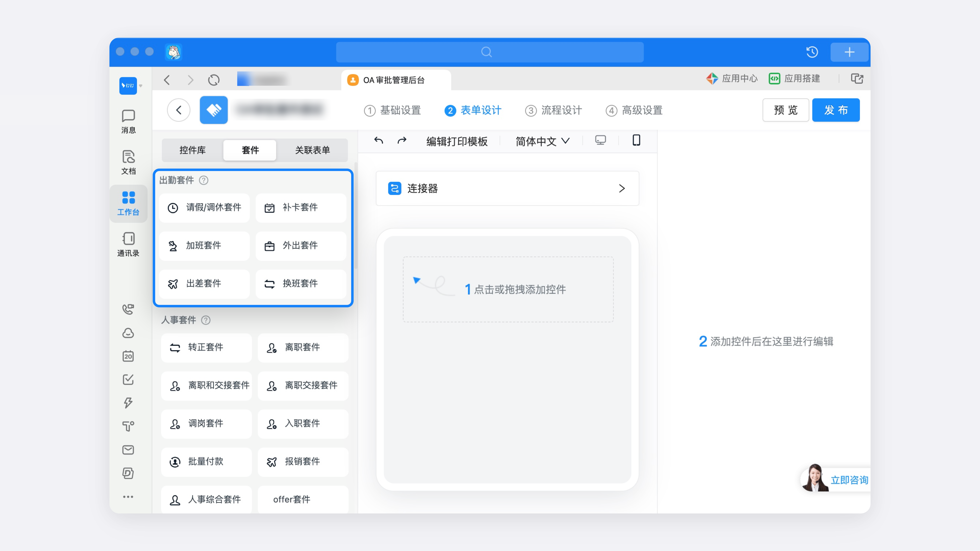Click the plus button in title bar
This screenshot has width=980, height=551.
(x=849, y=52)
